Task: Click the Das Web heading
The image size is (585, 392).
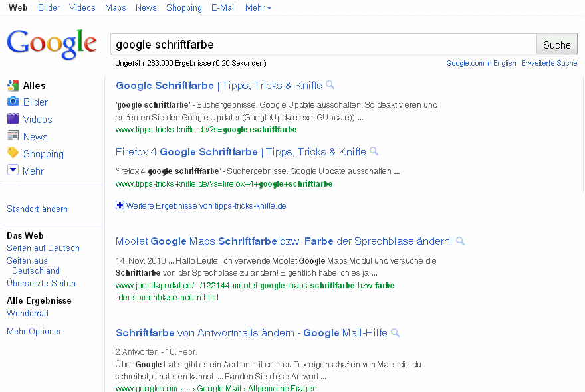Action: pos(25,235)
